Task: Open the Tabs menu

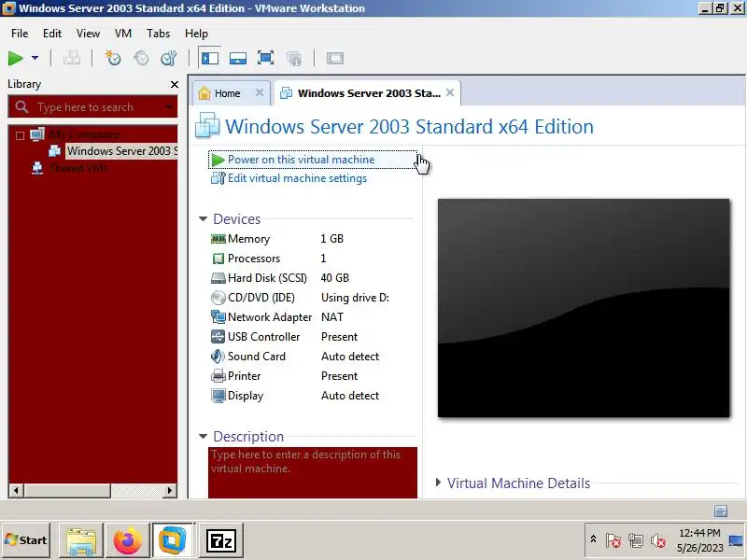Action: tap(158, 34)
